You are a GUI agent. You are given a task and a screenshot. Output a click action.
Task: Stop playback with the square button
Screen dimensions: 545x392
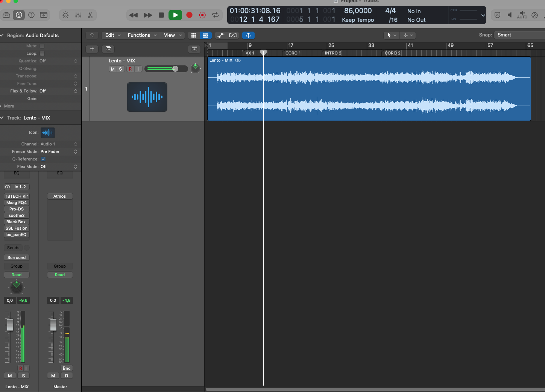(161, 15)
